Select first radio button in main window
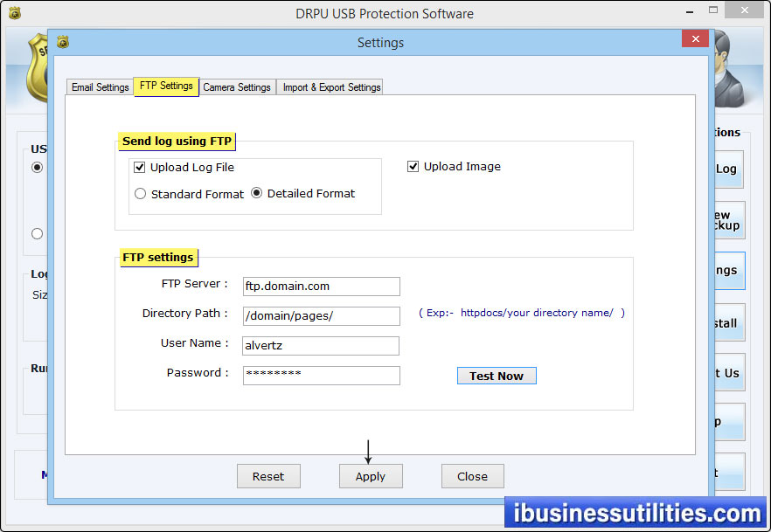The height and width of the screenshot is (532, 771). 37,168
